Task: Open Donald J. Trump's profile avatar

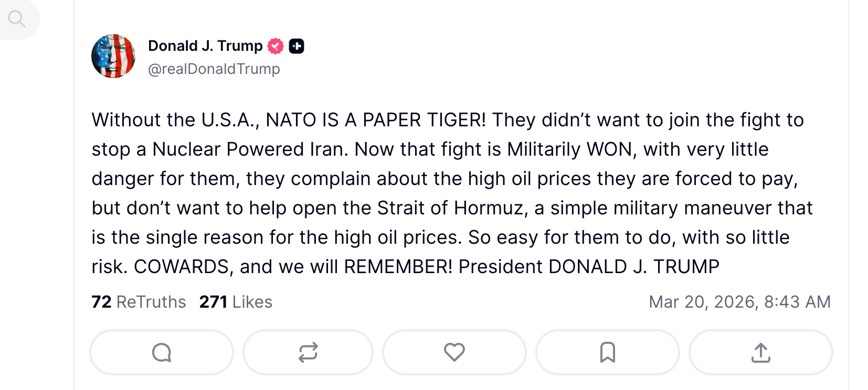Action: point(113,56)
